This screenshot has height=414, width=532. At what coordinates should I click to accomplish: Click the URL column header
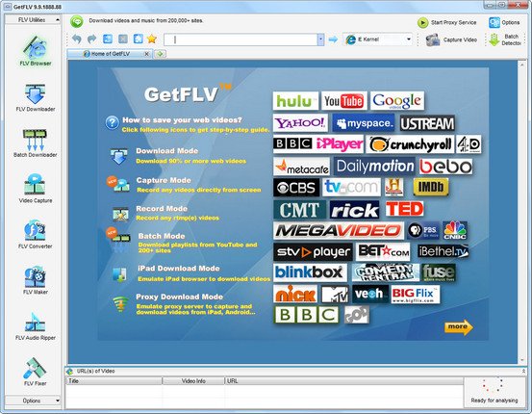(344, 381)
